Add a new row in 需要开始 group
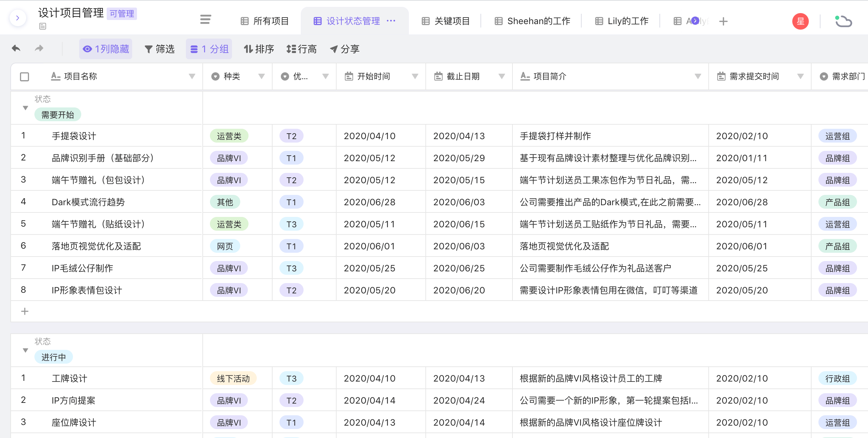Image resolution: width=868 pixels, height=438 pixels. pos(25,311)
